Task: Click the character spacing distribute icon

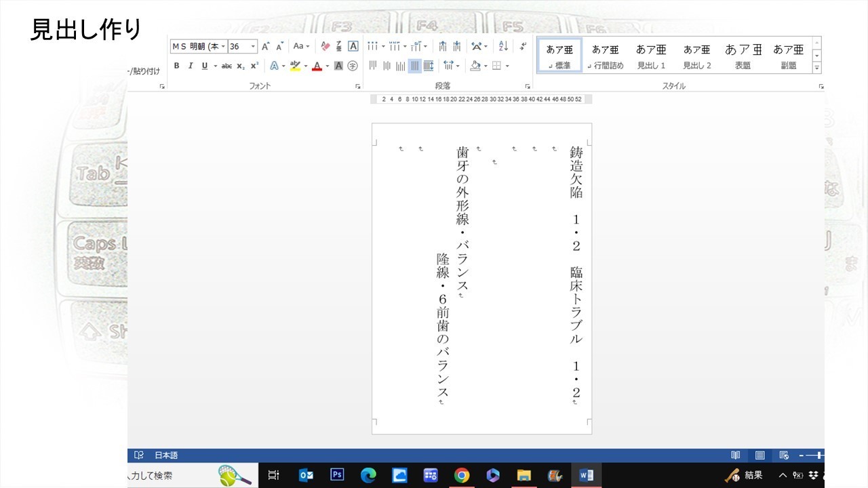Action: (429, 66)
